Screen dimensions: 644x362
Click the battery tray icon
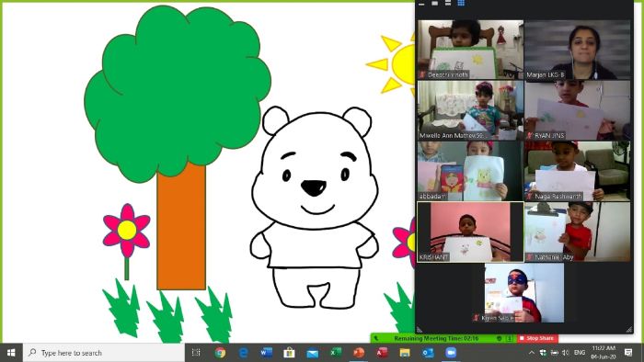coord(554,353)
